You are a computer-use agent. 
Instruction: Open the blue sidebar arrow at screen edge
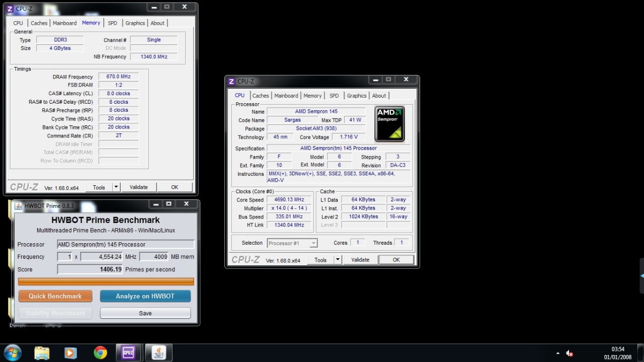(642, 276)
